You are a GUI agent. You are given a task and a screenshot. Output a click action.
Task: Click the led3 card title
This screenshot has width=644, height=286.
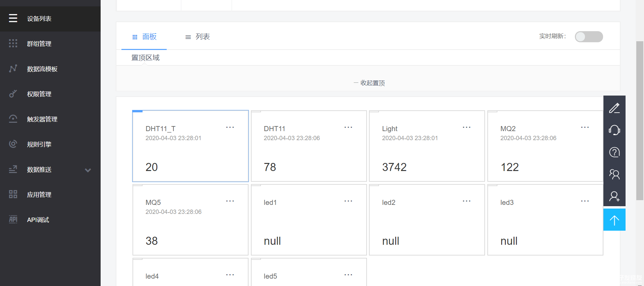507,203
